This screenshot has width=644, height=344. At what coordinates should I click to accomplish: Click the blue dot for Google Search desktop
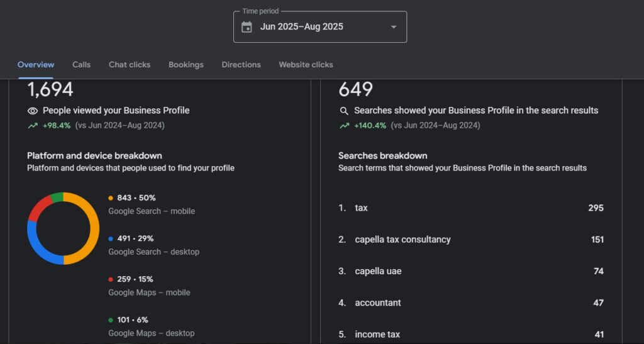click(111, 239)
